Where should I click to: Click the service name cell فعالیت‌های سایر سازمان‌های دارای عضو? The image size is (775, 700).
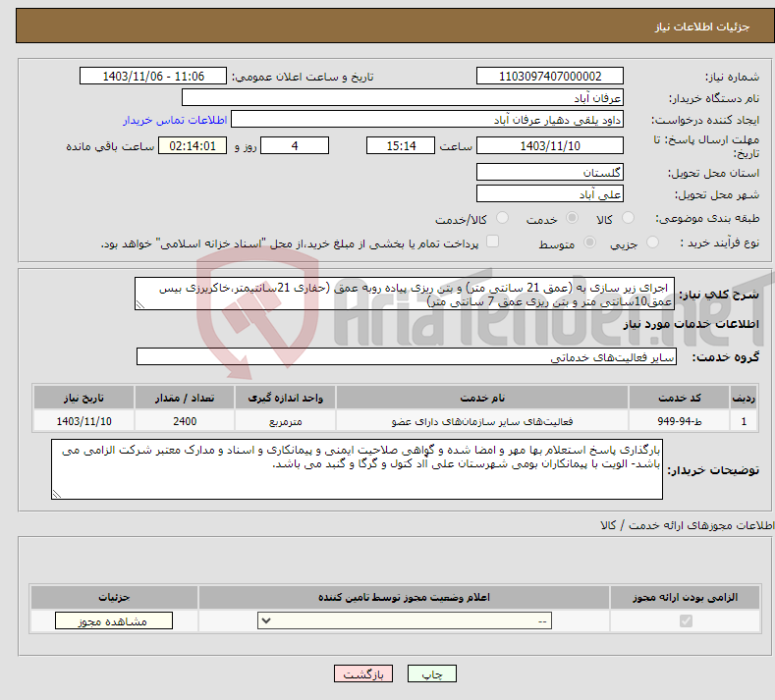point(482,421)
